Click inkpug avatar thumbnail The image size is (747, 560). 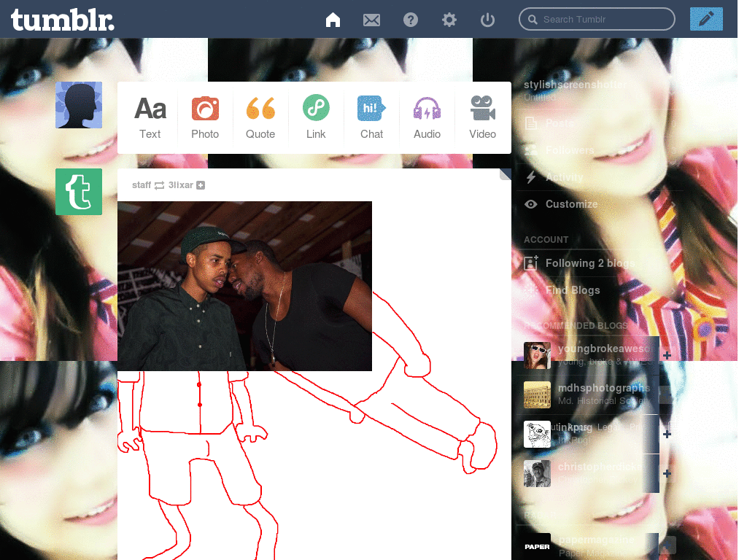537,435
